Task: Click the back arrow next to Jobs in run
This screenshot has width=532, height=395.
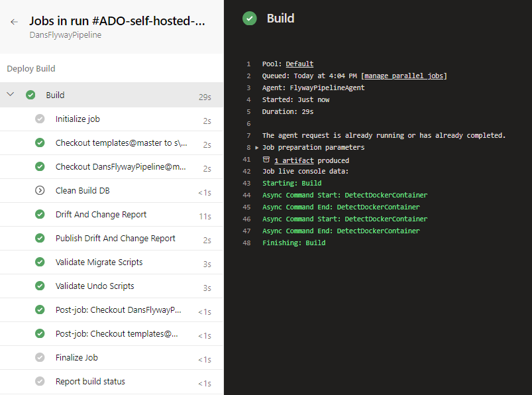Action: pyautogui.click(x=14, y=22)
